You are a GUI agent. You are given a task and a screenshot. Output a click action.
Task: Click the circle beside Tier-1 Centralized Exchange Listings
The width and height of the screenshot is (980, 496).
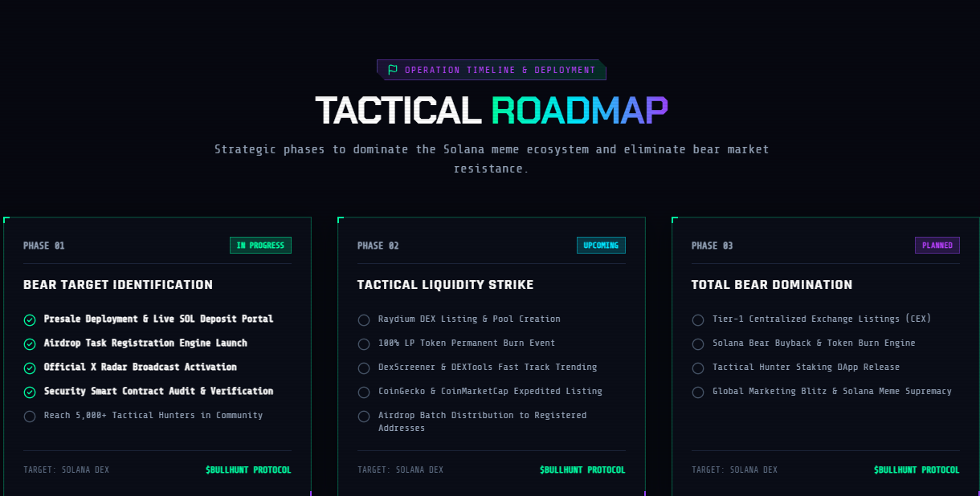click(x=698, y=320)
